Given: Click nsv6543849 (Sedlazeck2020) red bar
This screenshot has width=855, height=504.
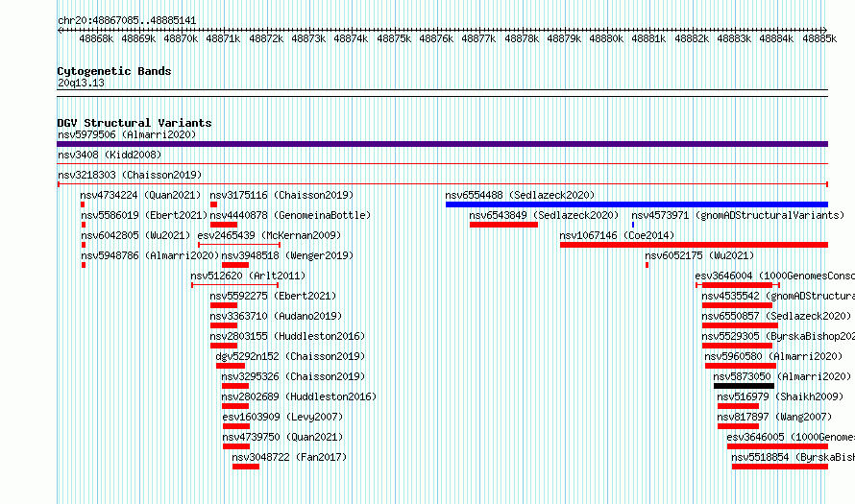Looking at the screenshot, I should (x=503, y=225).
